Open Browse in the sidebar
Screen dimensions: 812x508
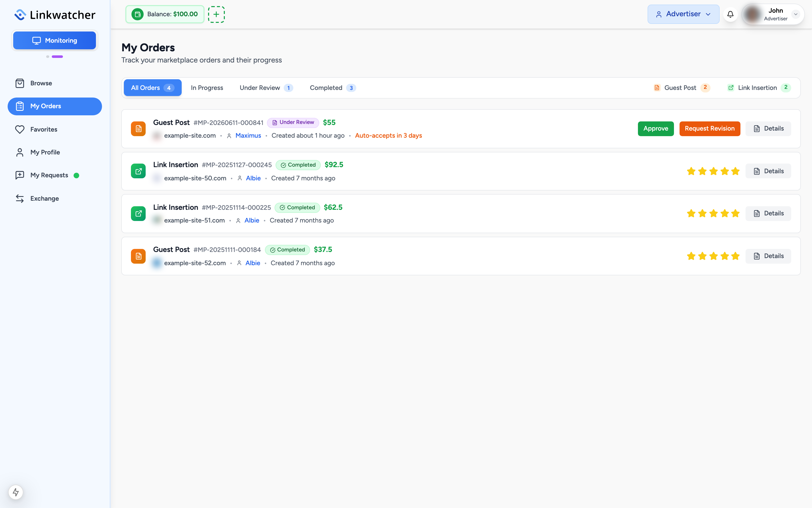click(x=55, y=83)
